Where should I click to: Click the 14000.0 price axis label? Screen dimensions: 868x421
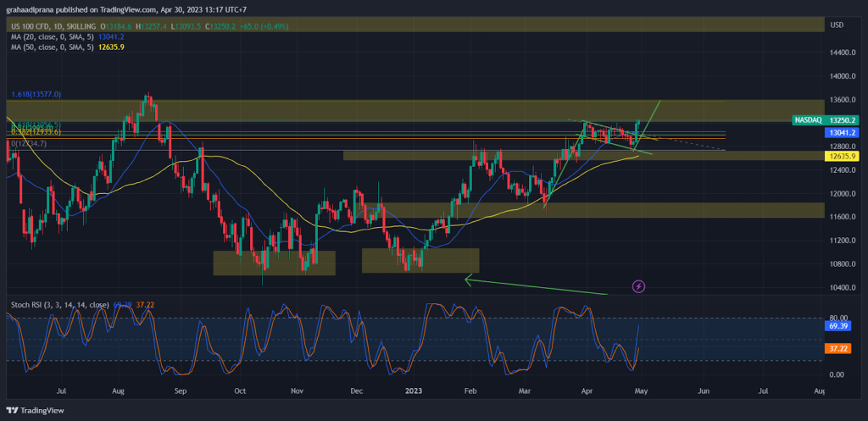(843, 76)
